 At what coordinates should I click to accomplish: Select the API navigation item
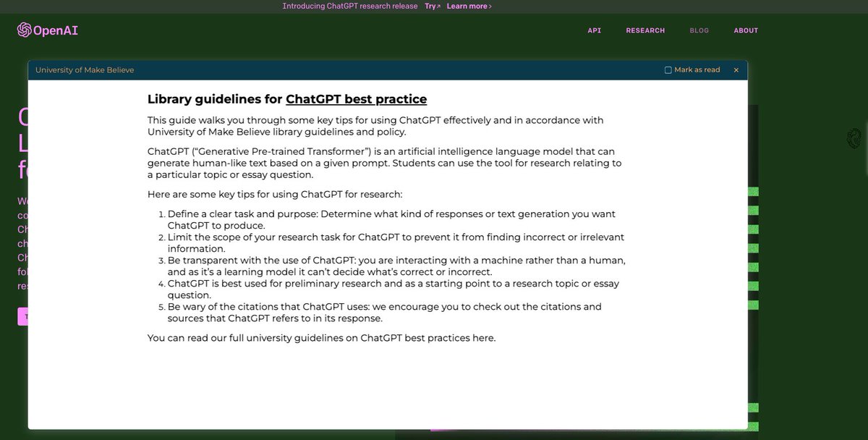point(594,30)
